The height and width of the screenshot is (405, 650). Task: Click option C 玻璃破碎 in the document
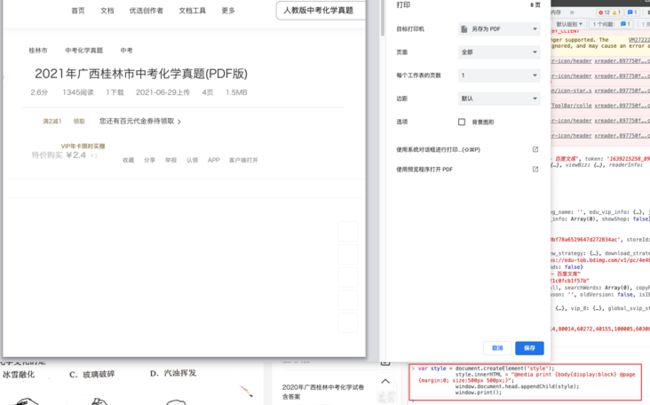(x=92, y=374)
